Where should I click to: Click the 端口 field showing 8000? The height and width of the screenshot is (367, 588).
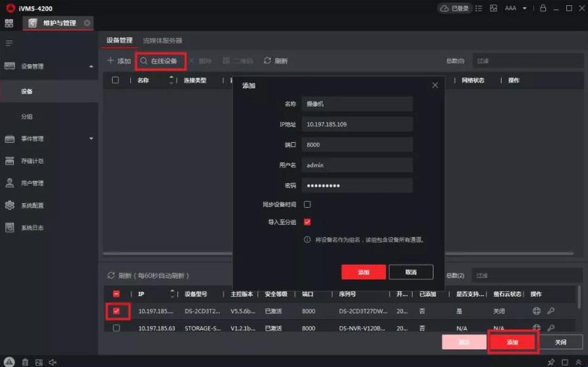click(x=357, y=144)
